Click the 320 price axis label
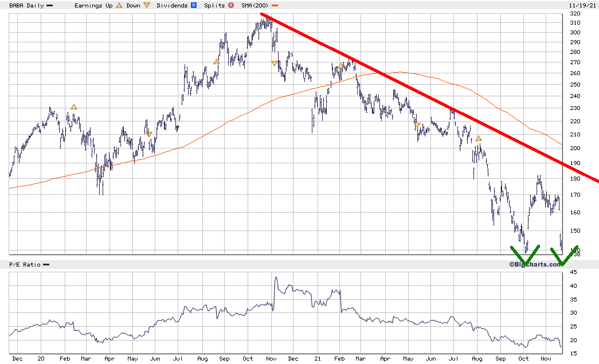The height and width of the screenshot is (364, 599). 575,13
